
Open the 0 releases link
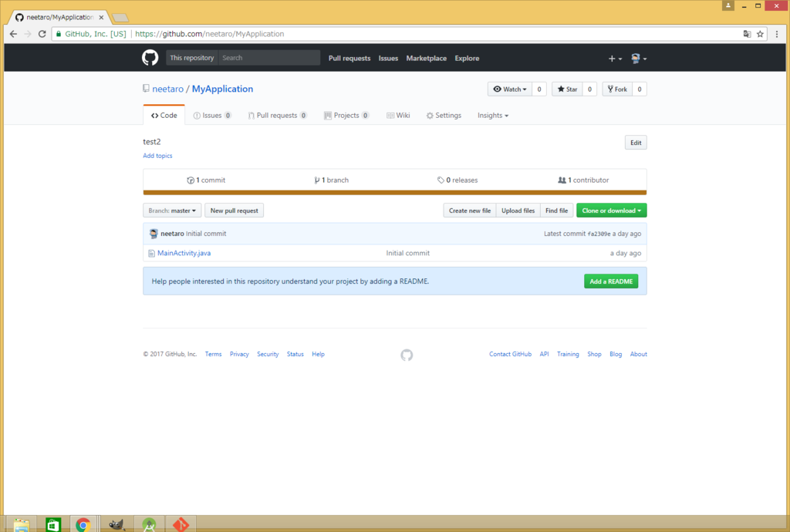457,180
